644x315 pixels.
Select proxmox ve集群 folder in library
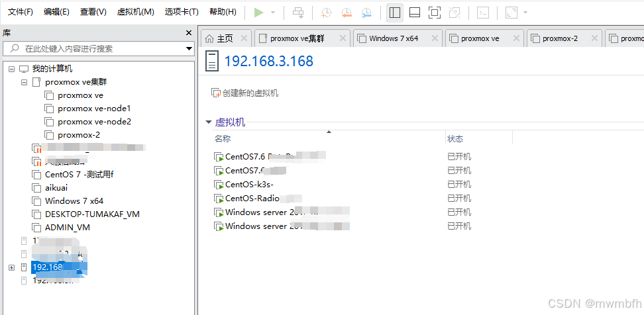(76, 82)
